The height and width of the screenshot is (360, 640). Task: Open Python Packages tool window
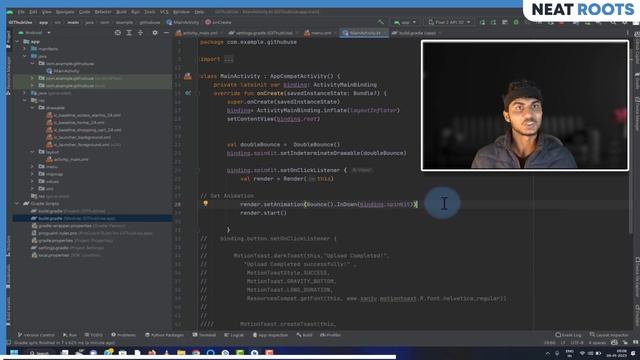pyautogui.click(x=164, y=335)
